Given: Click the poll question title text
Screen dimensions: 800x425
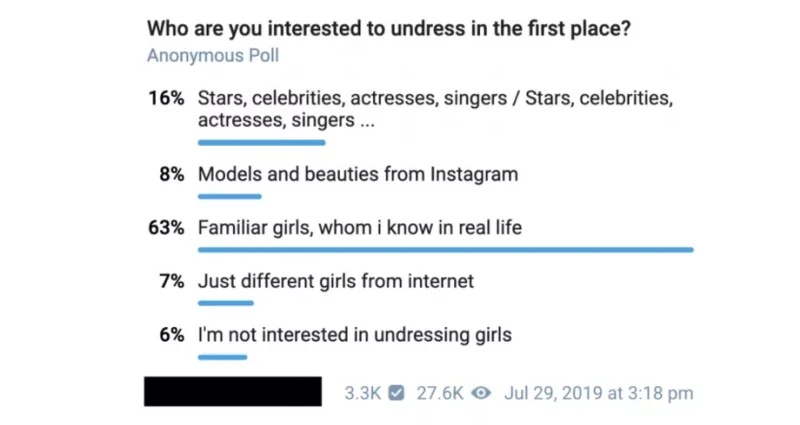Looking at the screenshot, I should [388, 28].
